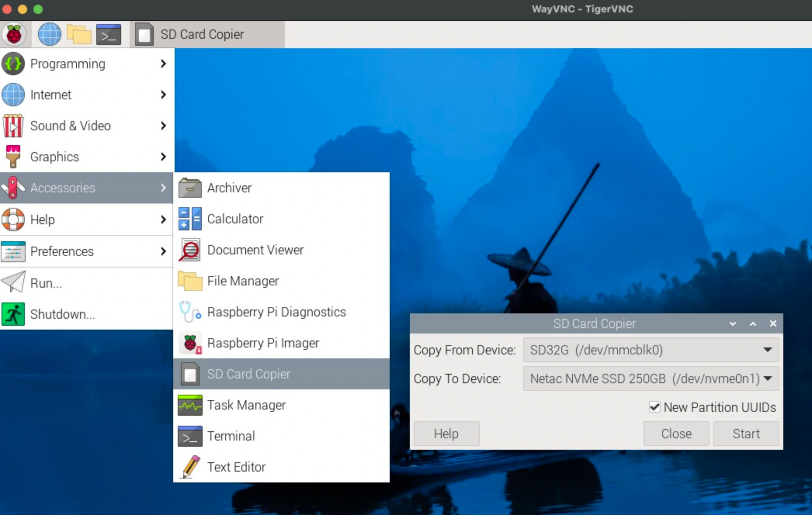This screenshot has height=515, width=812.
Task: Select the SD Card Copier taskbar window entry
Action: pyautogui.click(x=208, y=34)
